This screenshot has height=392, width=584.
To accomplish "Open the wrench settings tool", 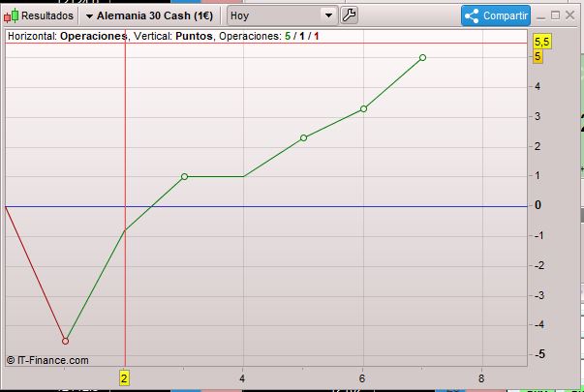I will 349,15.
